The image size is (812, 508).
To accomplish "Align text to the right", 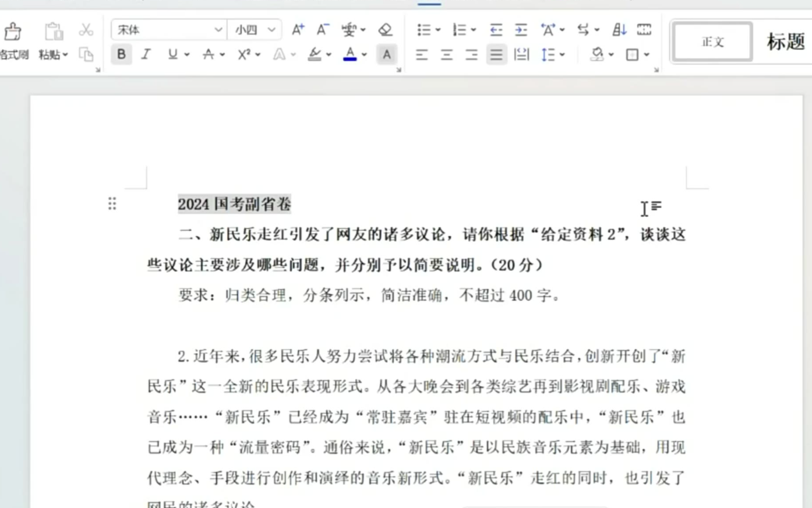I will coord(471,54).
